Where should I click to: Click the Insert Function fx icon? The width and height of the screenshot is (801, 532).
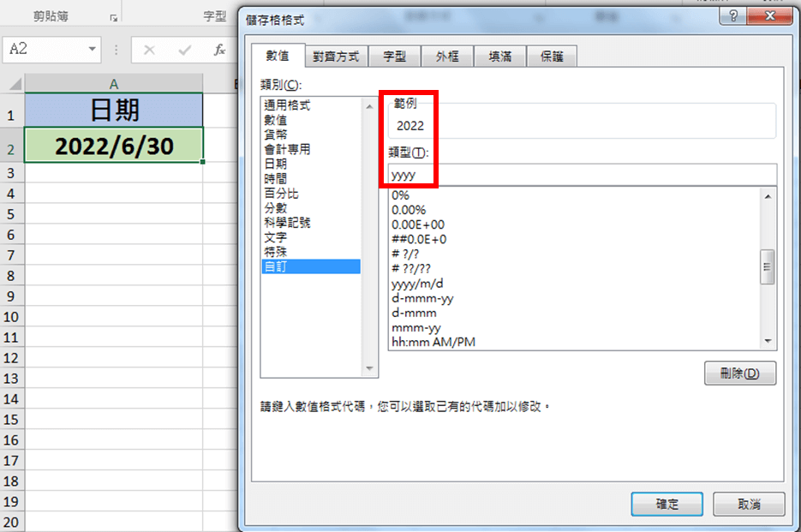coord(219,50)
